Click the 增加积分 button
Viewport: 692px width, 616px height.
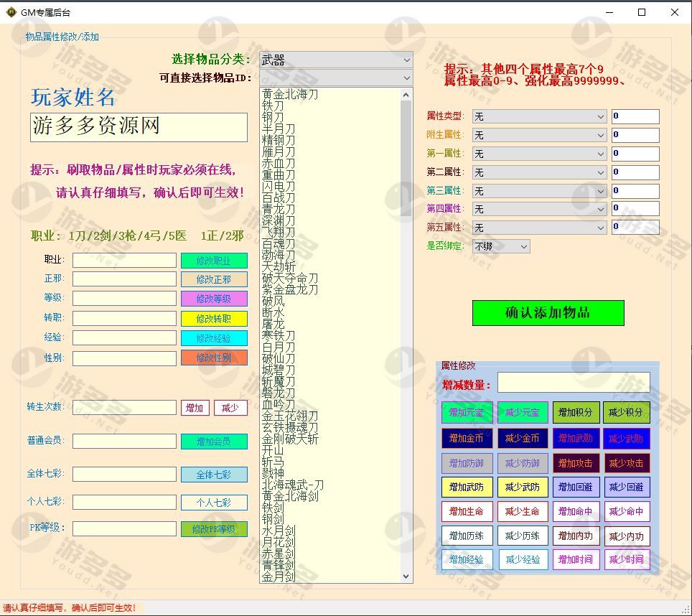(576, 413)
